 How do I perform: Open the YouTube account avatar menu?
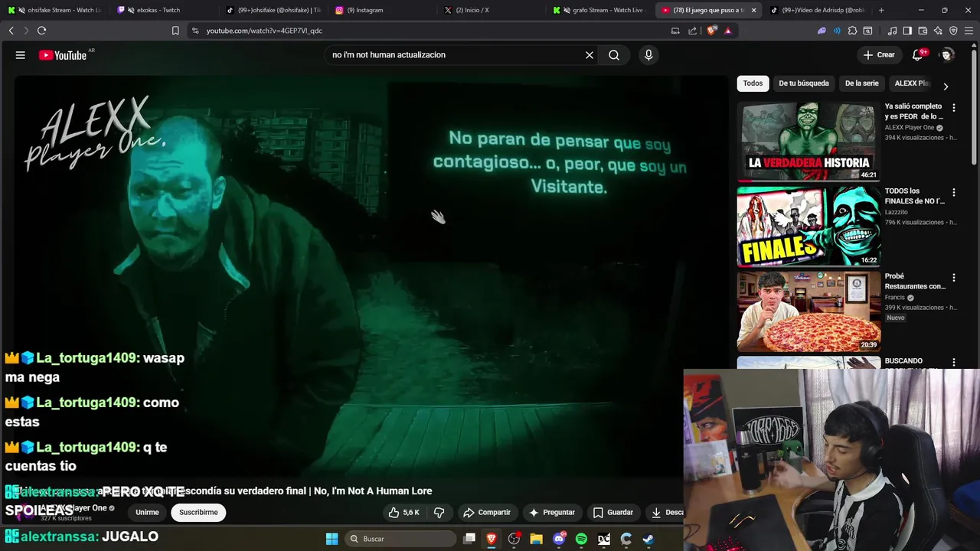click(x=947, y=55)
